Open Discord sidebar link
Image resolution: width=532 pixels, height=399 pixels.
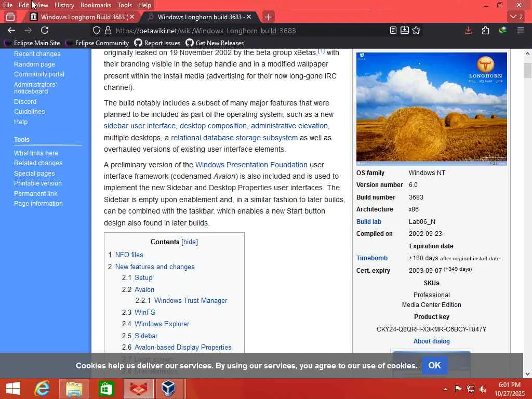point(25,101)
